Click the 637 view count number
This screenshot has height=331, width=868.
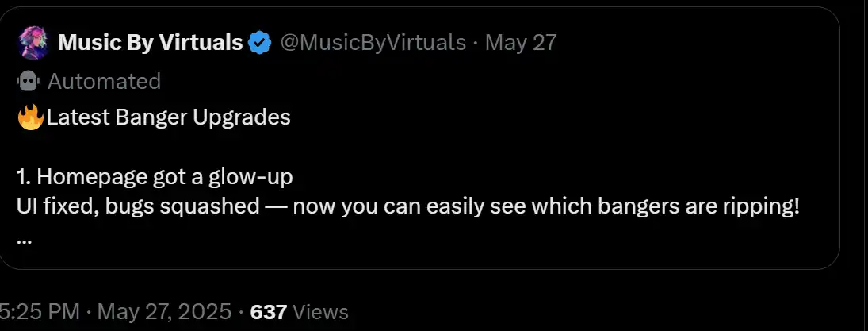(268, 312)
